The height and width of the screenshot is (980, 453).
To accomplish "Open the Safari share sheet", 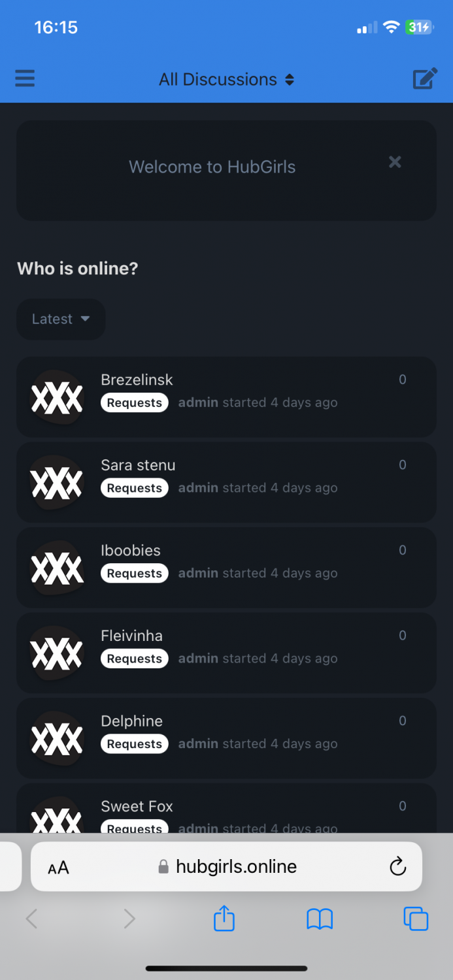I will [224, 918].
